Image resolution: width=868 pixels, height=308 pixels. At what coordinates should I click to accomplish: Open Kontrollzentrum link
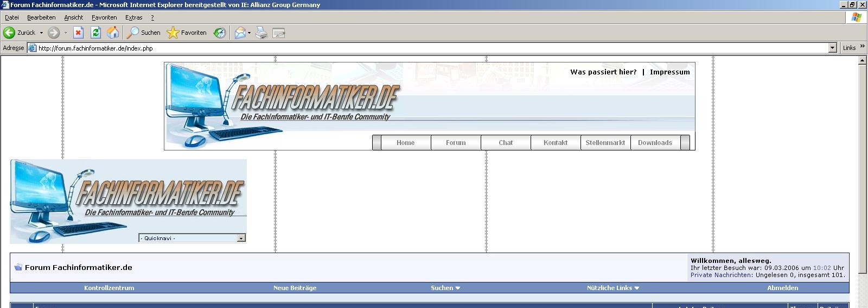(x=109, y=288)
